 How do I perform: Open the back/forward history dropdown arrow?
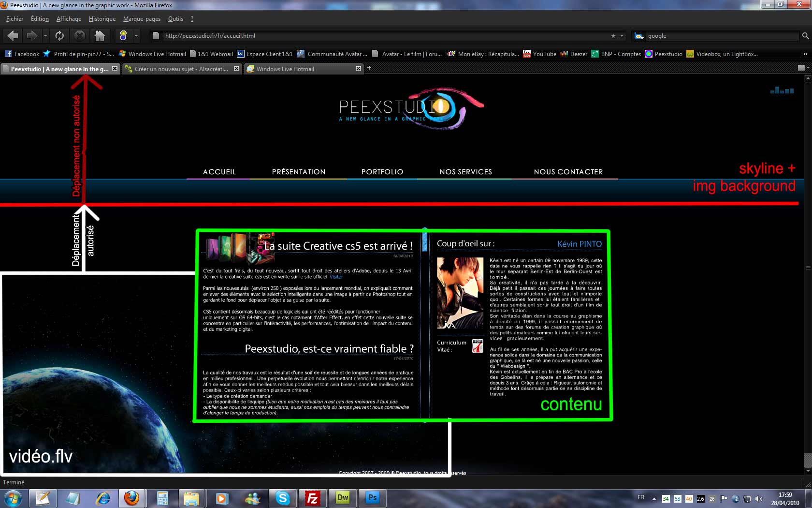[x=45, y=36]
